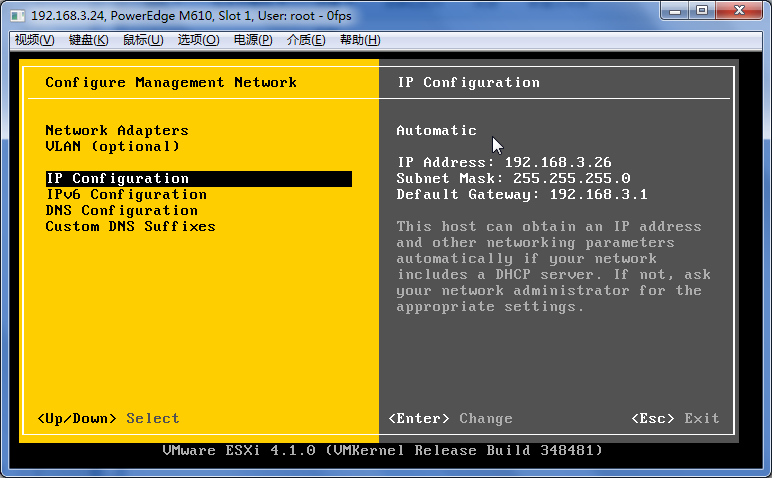Click the <Esc> Exit hint
Screen dimensions: 772x478
[x=676, y=418]
